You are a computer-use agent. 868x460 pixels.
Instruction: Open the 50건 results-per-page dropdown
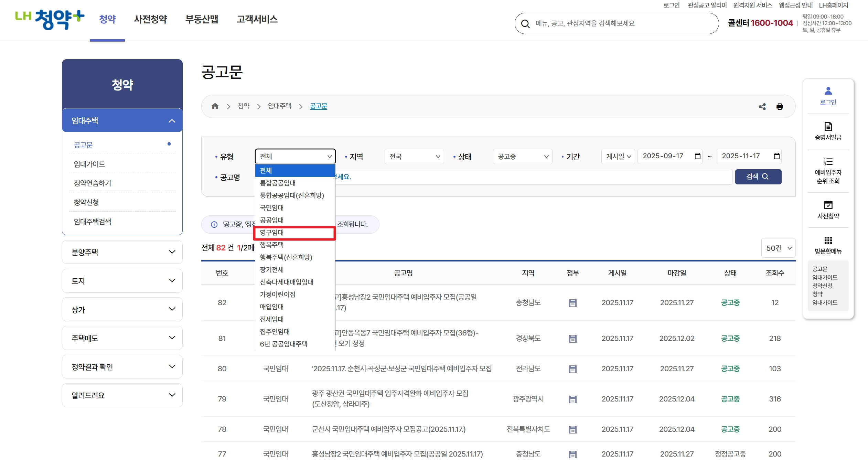click(778, 248)
